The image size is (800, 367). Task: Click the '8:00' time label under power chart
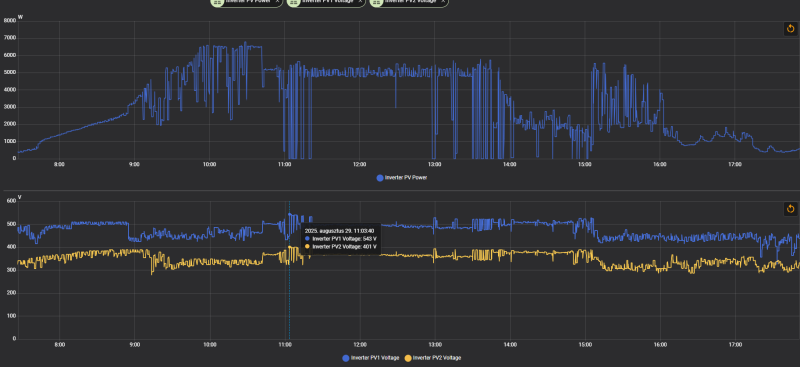(x=59, y=165)
